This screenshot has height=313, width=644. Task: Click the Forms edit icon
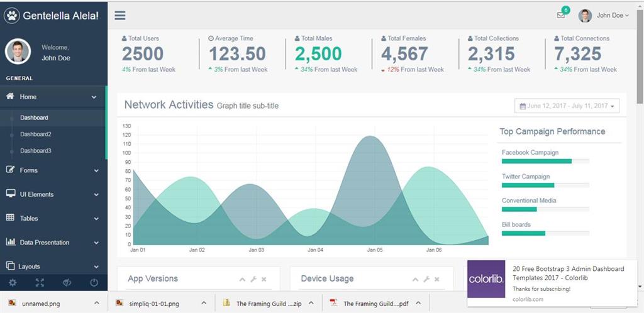tap(10, 170)
